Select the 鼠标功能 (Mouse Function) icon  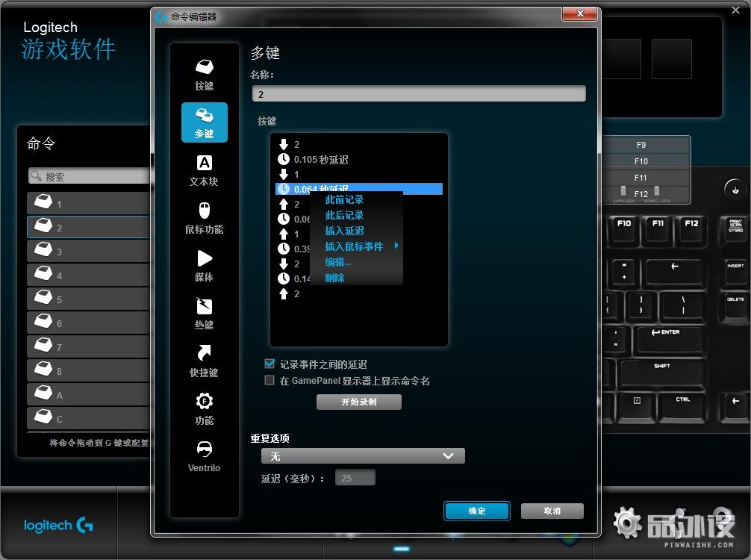click(203, 217)
